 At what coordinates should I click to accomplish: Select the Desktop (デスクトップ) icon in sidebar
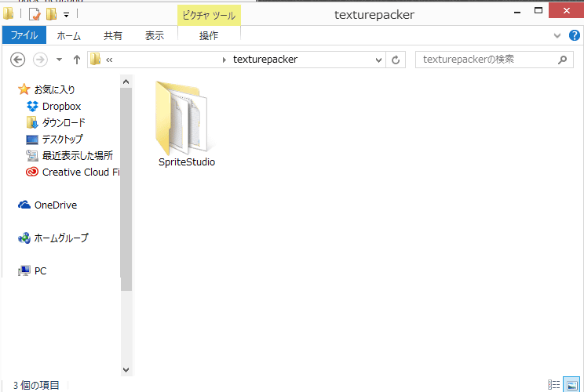[x=32, y=140]
